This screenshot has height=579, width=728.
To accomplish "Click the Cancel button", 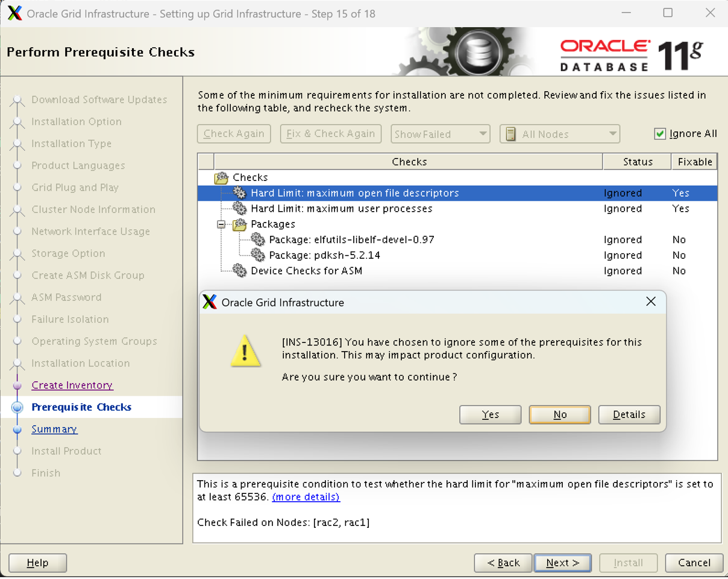I will [x=694, y=563].
